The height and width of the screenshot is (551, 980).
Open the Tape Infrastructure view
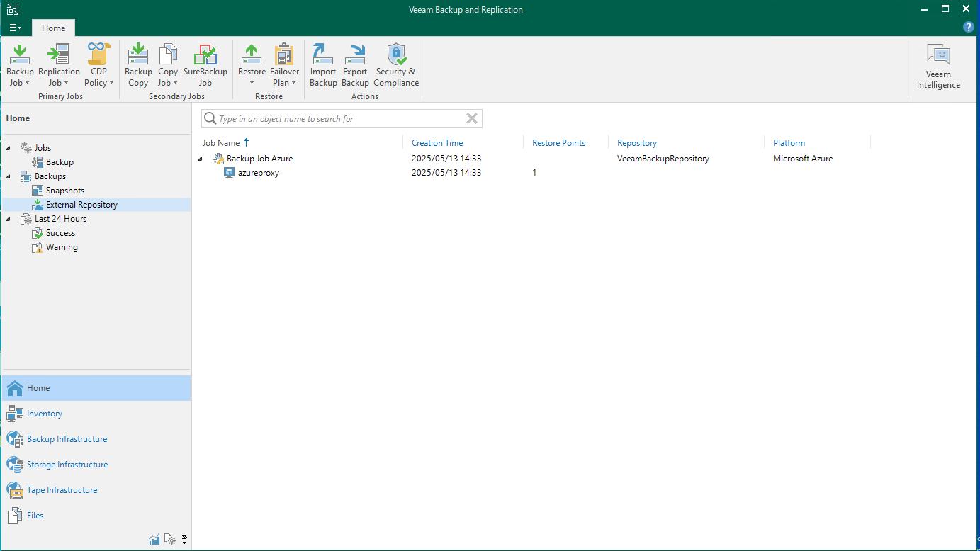96,490
